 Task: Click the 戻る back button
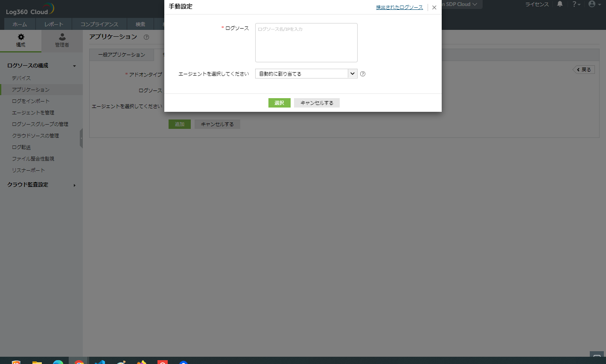(x=584, y=70)
